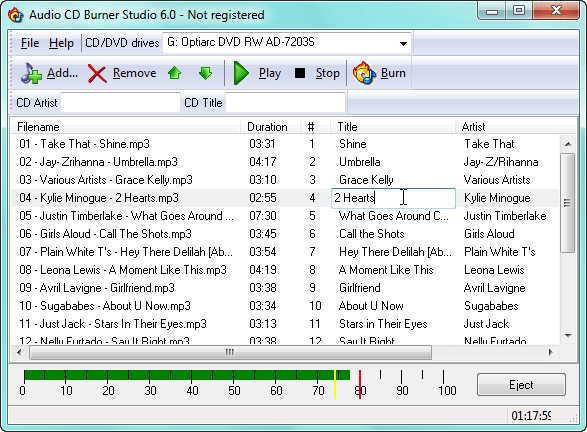587x432 pixels.
Task: Click the vertical scrollbar thumb
Action: pos(568,203)
